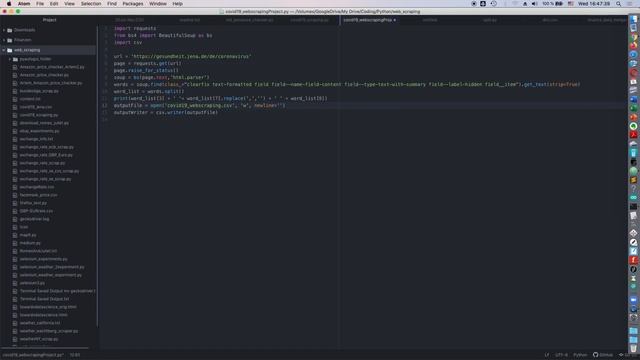640x360 pixels.
Task: Expand the Downloads folder in the tree
Action: (x=4, y=30)
